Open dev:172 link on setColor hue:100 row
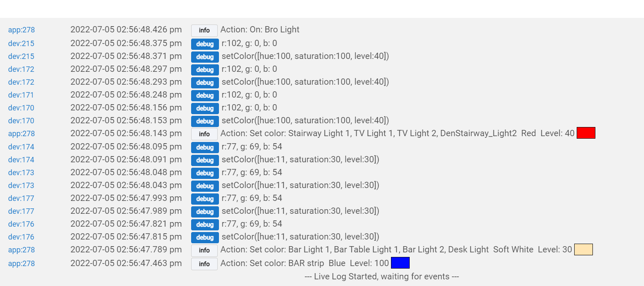 [x=21, y=82]
